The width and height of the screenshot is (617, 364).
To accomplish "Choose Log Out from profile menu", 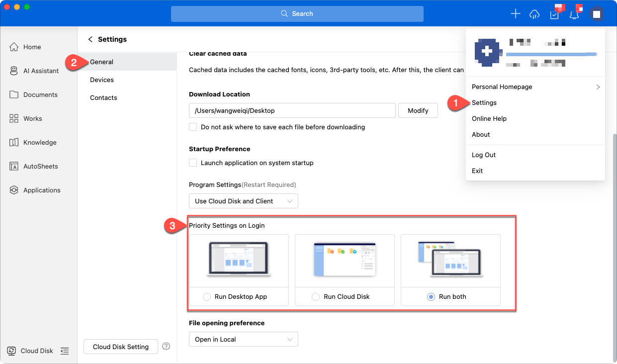I will pyautogui.click(x=484, y=155).
